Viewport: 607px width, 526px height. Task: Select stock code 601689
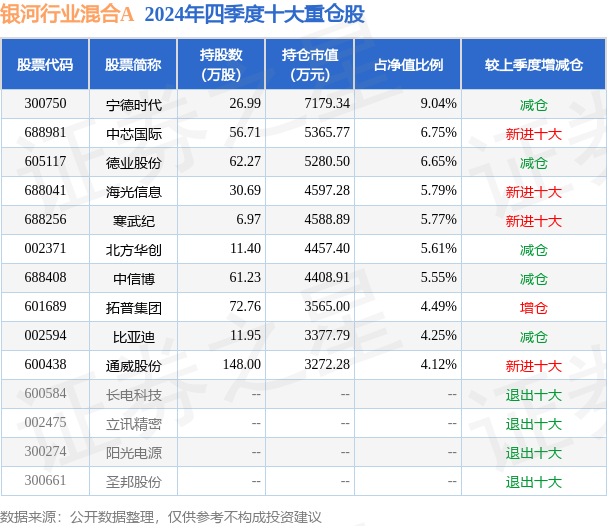click(45, 307)
